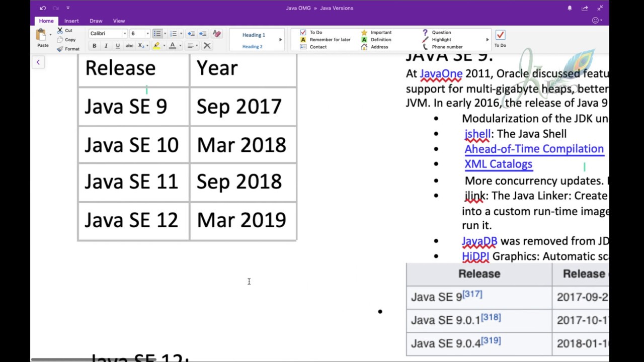644x362 pixels.
Task: Switch to the Insert tab
Action: click(x=71, y=21)
